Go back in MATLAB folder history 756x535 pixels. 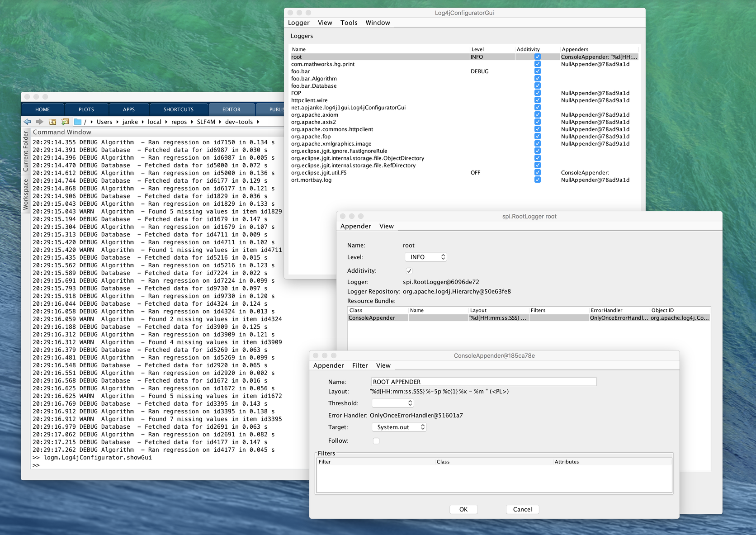pos(28,122)
